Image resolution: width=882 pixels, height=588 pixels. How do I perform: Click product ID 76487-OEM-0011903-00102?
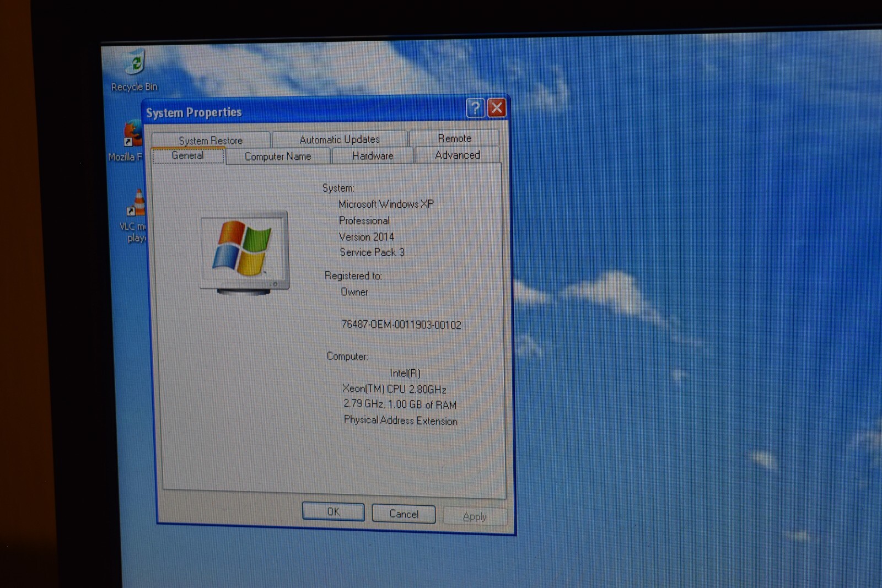(x=401, y=325)
